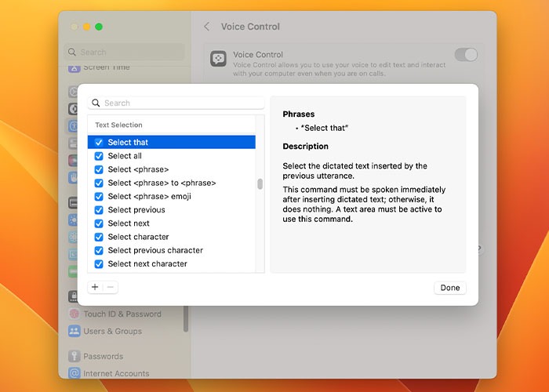
Task: Click the green zoom window button
Action: coord(99,27)
